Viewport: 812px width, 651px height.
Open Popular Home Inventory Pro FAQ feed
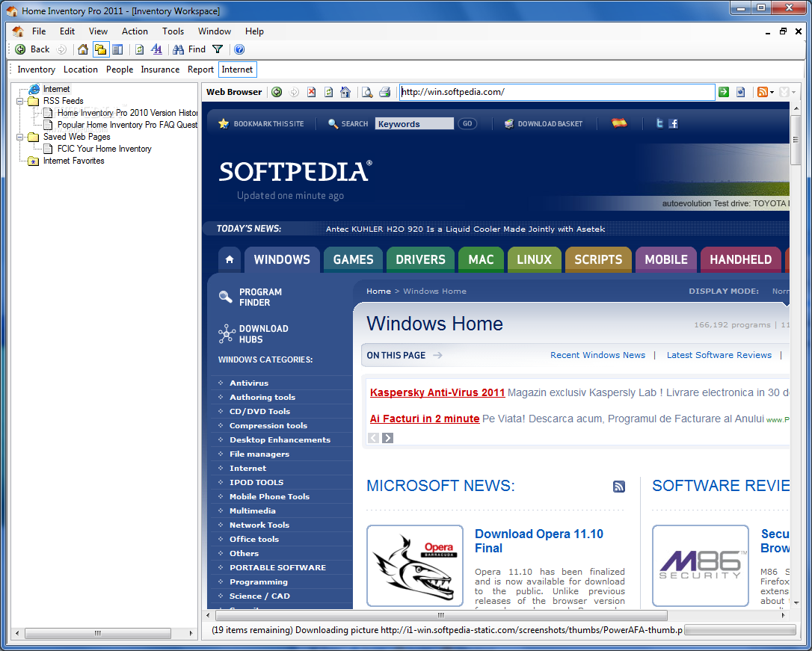point(127,125)
